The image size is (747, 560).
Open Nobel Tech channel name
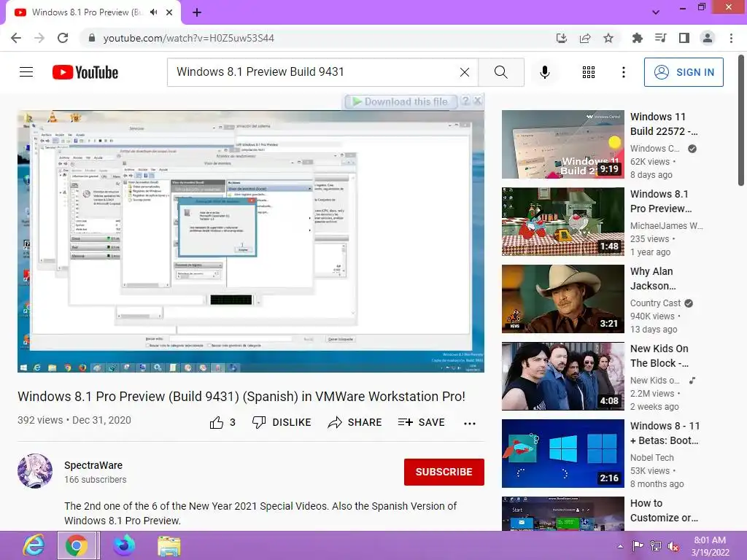651,458
